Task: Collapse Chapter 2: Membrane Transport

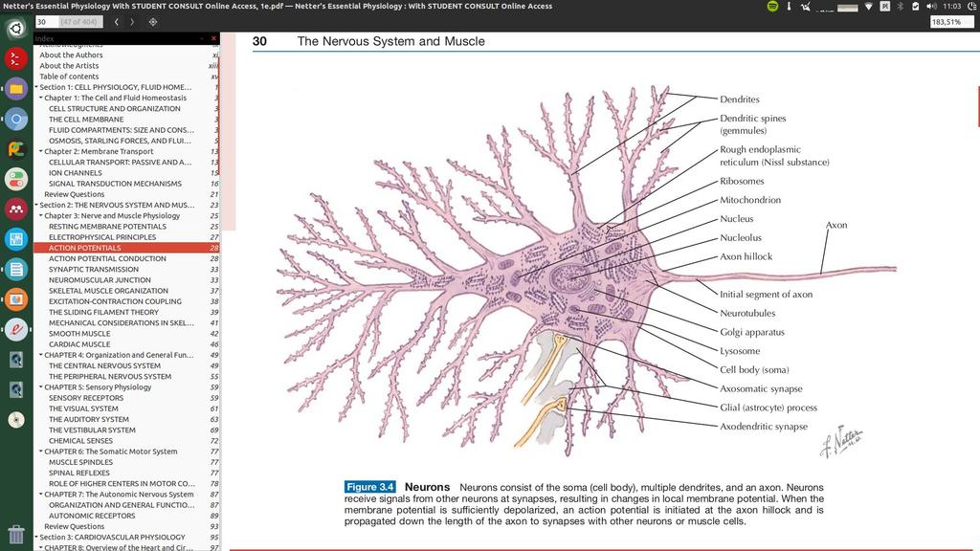Action: coord(40,151)
